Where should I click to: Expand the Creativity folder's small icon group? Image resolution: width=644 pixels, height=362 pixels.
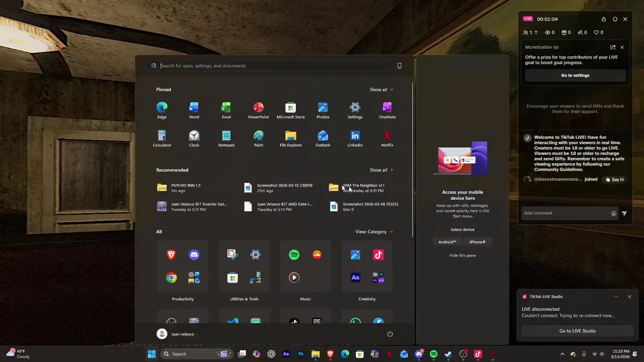coord(378,278)
